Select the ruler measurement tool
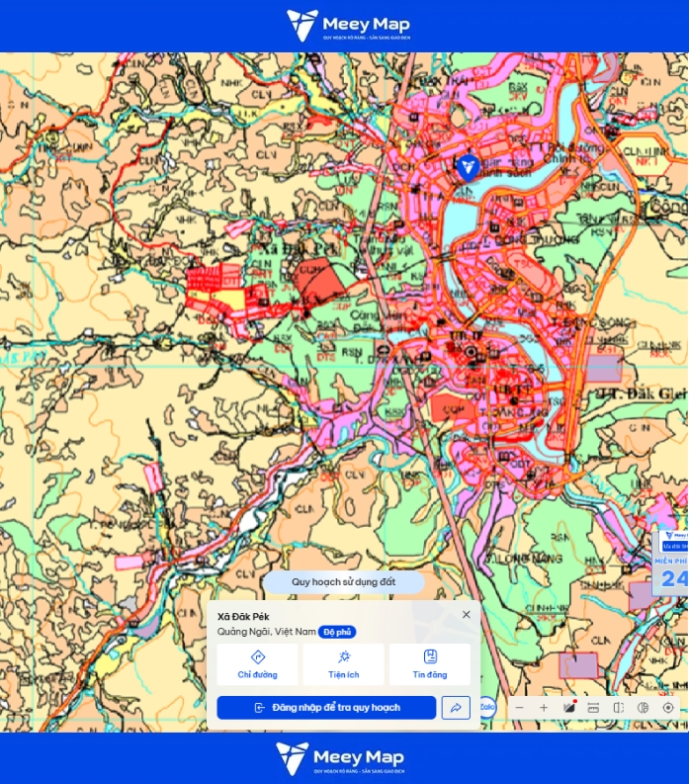Screen dimensions: 689x784 coord(593,708)
